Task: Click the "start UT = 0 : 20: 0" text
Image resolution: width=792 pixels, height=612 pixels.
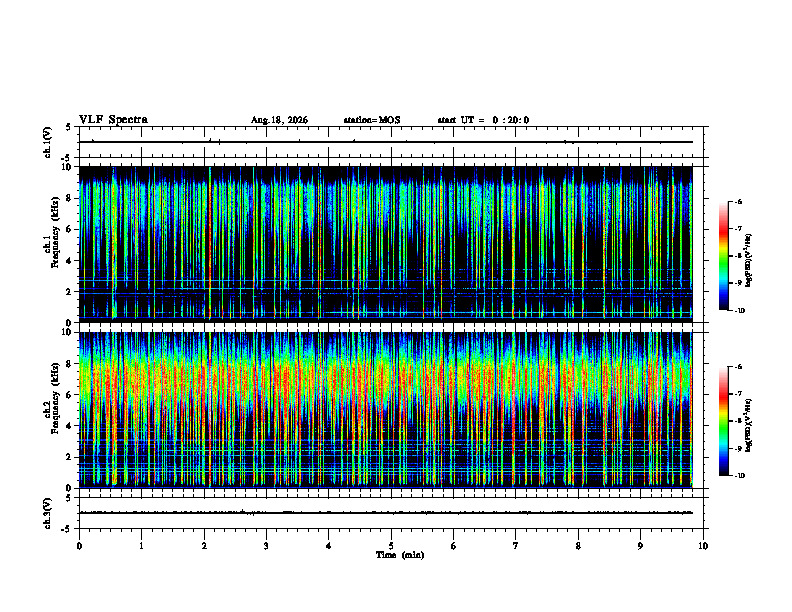Action: point(483,120)
